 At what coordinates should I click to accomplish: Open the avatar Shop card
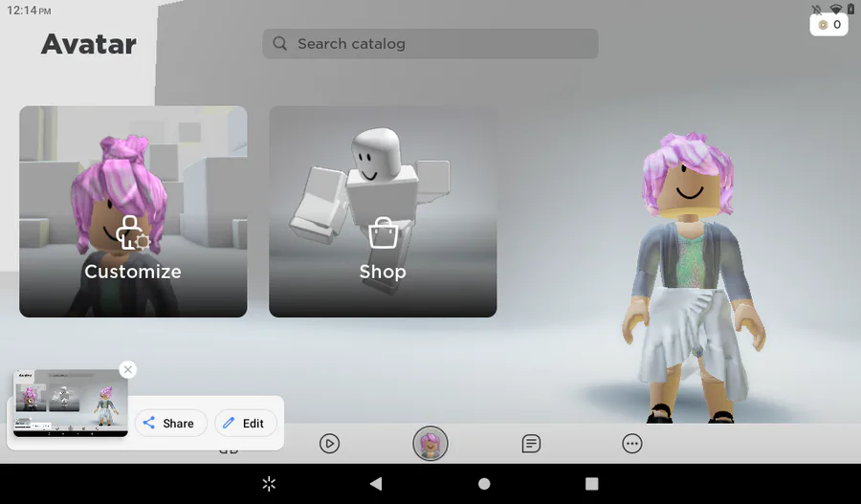tap(383, 211)
